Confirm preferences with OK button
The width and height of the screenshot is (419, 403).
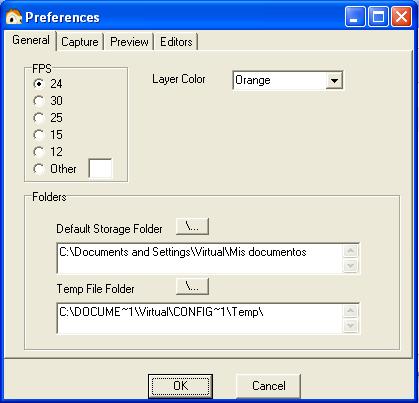[x=180, y=386]
